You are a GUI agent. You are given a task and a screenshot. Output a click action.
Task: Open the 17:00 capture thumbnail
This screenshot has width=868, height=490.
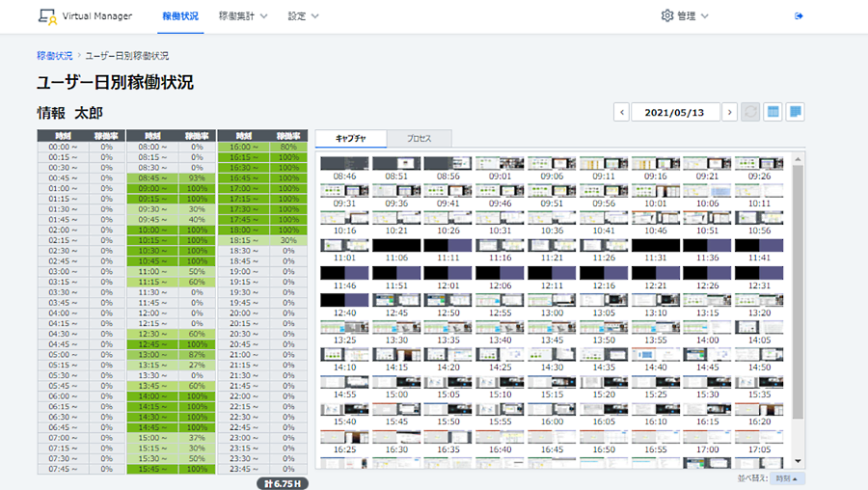707,439
